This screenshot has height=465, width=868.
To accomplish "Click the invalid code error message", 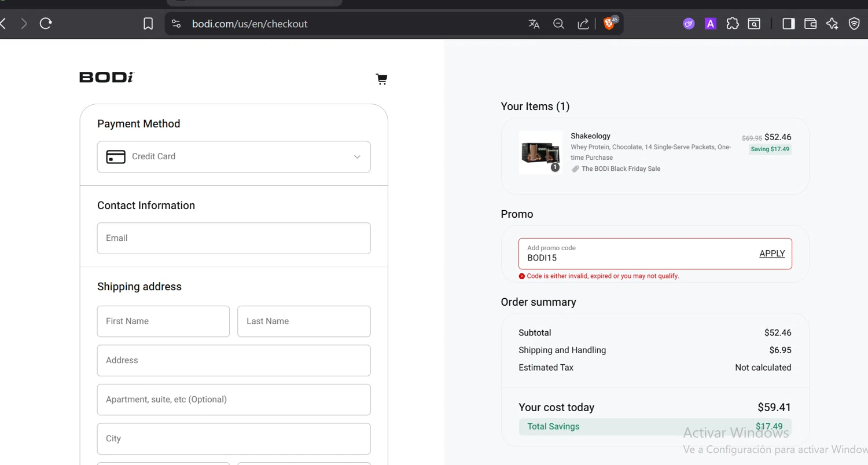I will click(x=603, y=276).
